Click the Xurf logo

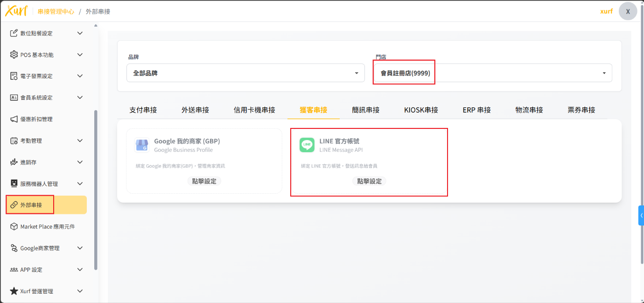16,11
